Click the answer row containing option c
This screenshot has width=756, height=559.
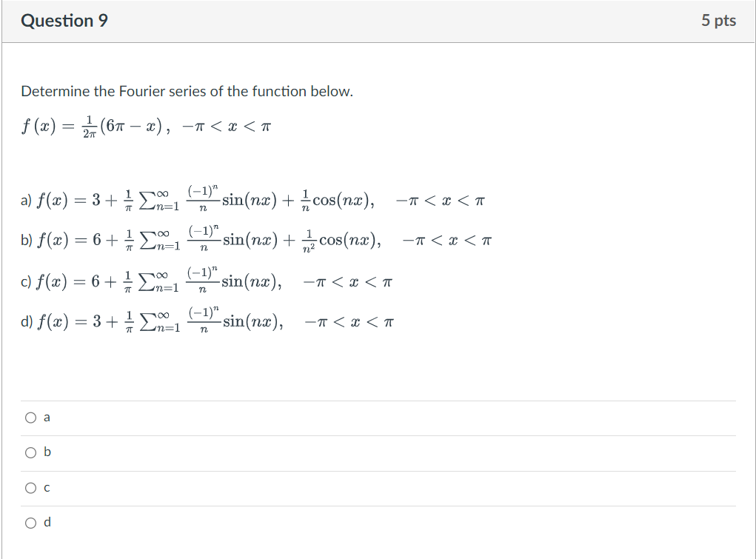370,487
